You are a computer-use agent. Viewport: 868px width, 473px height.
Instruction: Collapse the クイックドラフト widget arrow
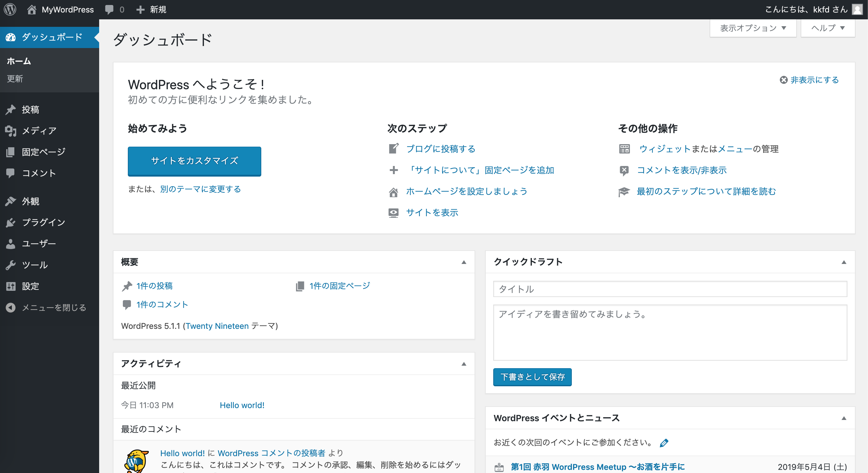click(x=844, y=262)
